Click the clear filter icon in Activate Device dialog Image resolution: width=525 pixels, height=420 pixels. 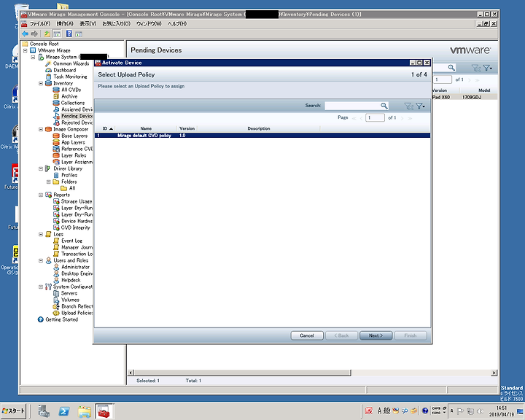tap(408, 106)
